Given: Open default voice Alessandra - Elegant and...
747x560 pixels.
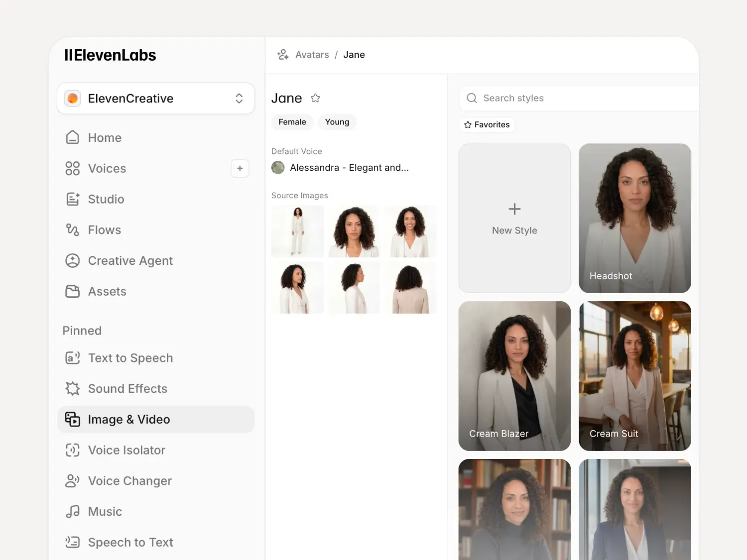Looking at the screenshot, I should click(340, 168).
